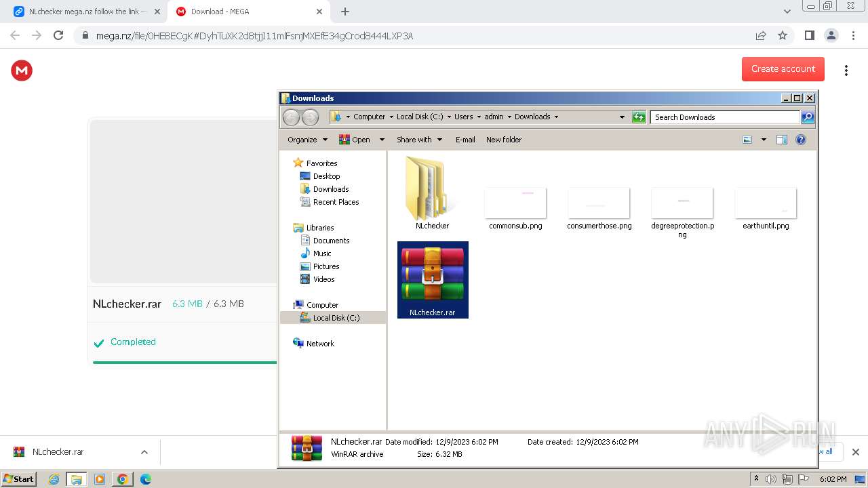Open Chrome's three-dot menu
Image resolution: width=868 pixels, height=488 pixels.
tap(854, 35)
